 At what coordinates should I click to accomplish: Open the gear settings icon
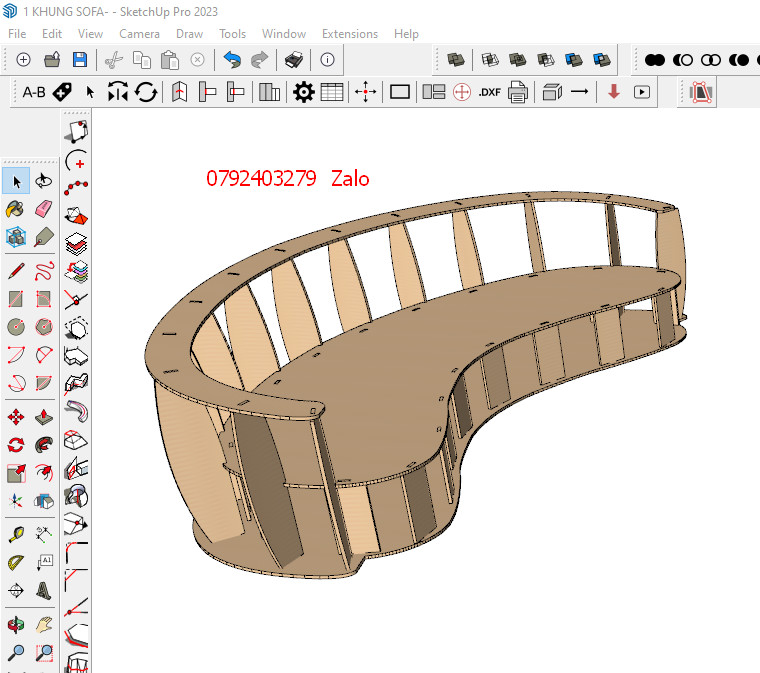point(303,92)
